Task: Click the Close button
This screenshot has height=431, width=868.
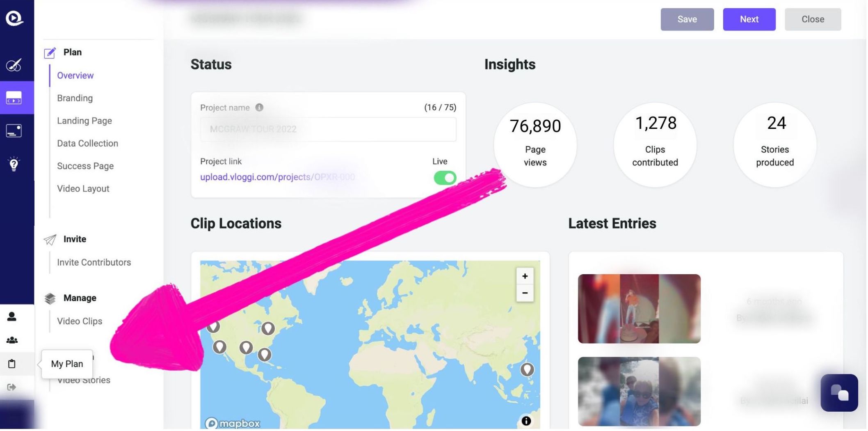Action: pos(814,19)
